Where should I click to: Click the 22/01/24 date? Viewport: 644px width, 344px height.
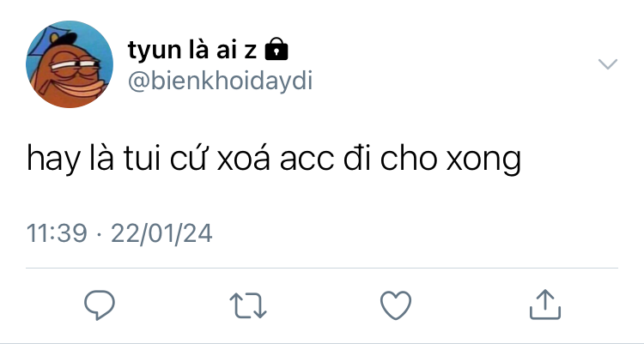(x=161, y=233)
